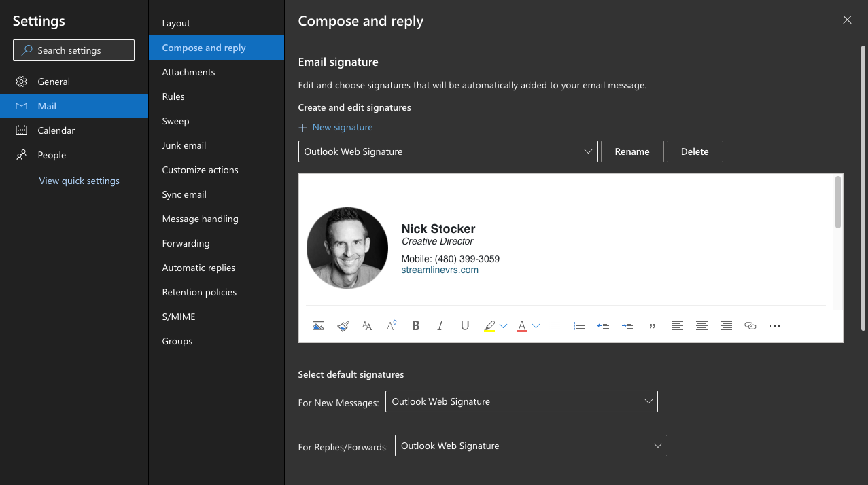
Task: Click the insert hyperlink icon
Action: coord(750,326)
